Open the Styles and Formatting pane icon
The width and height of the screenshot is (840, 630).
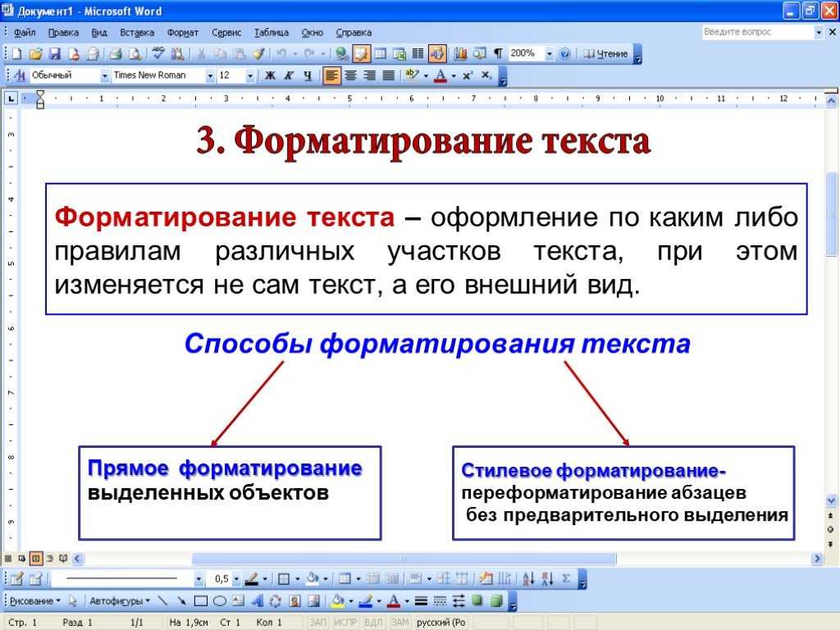click(20, 75)
